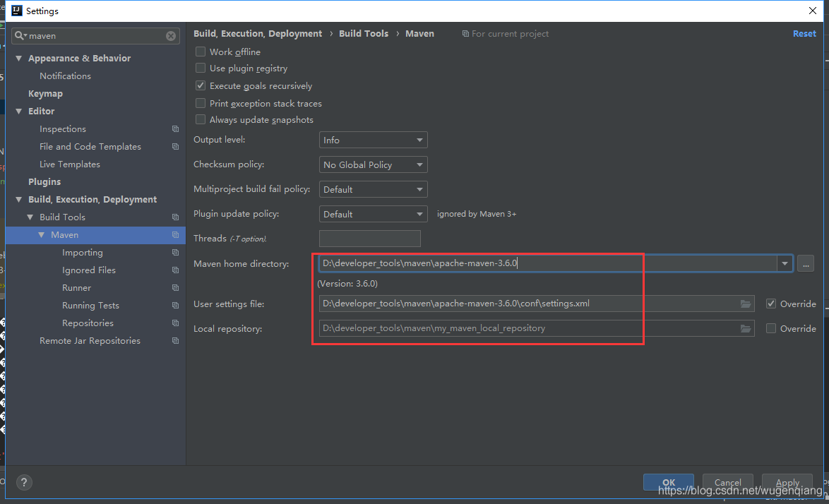Viewport: 829px width, 504px height.
Task: Select Notifications in settings tree
Action: point(65,76)
